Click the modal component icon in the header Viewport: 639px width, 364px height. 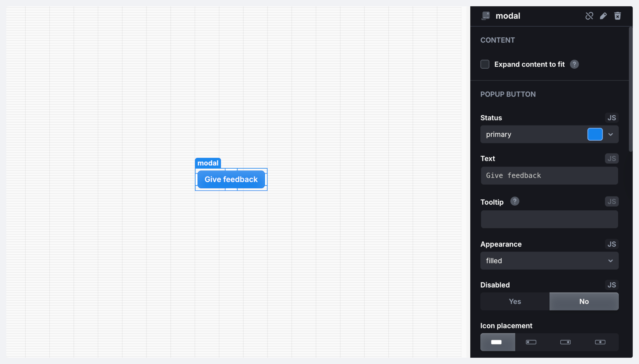[486, 16]
